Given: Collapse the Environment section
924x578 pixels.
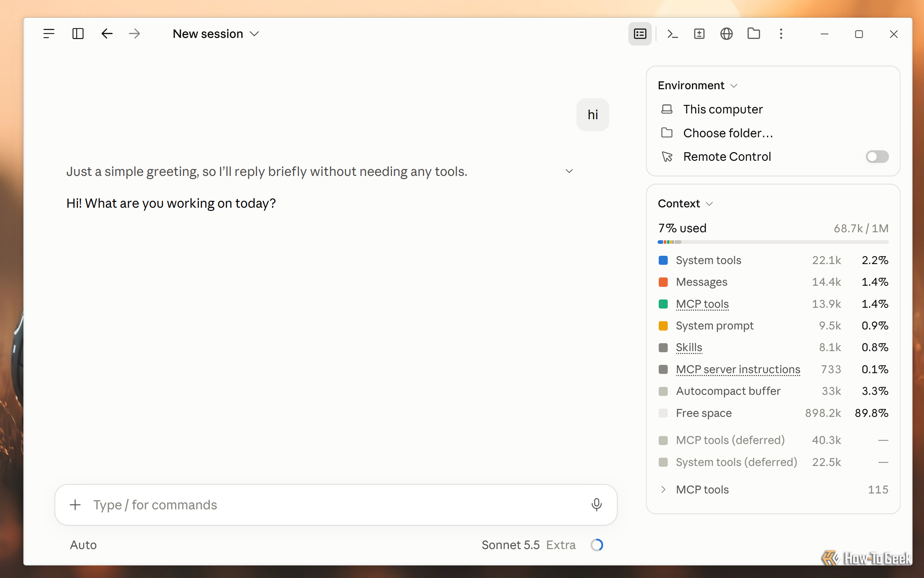Looking at the screenshot, I should (x=697, y=85).
